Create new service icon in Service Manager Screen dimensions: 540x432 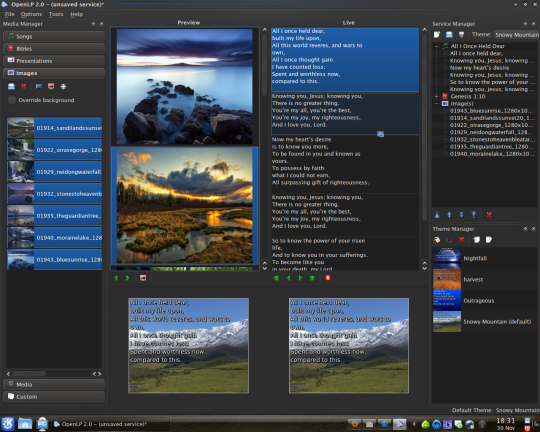437,34
